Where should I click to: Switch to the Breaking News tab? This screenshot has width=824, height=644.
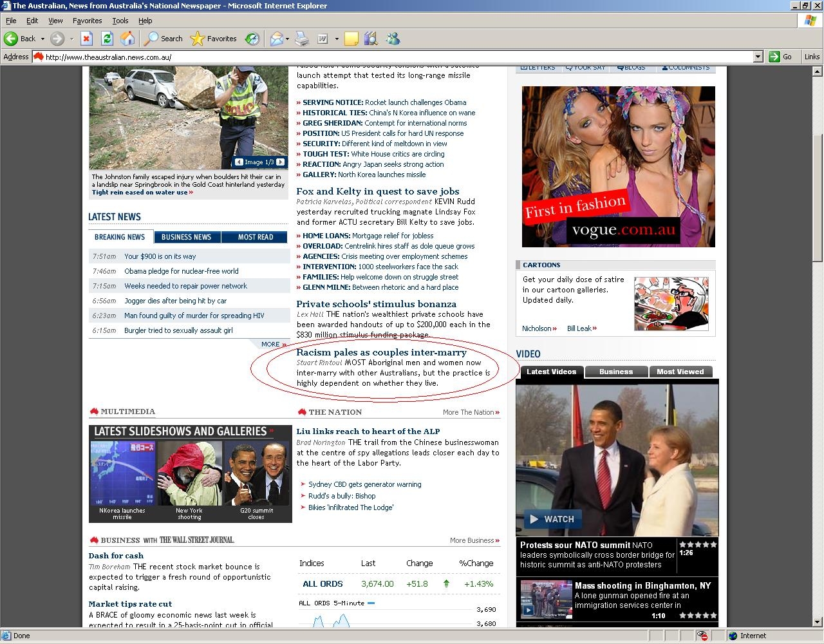point(120,237)
